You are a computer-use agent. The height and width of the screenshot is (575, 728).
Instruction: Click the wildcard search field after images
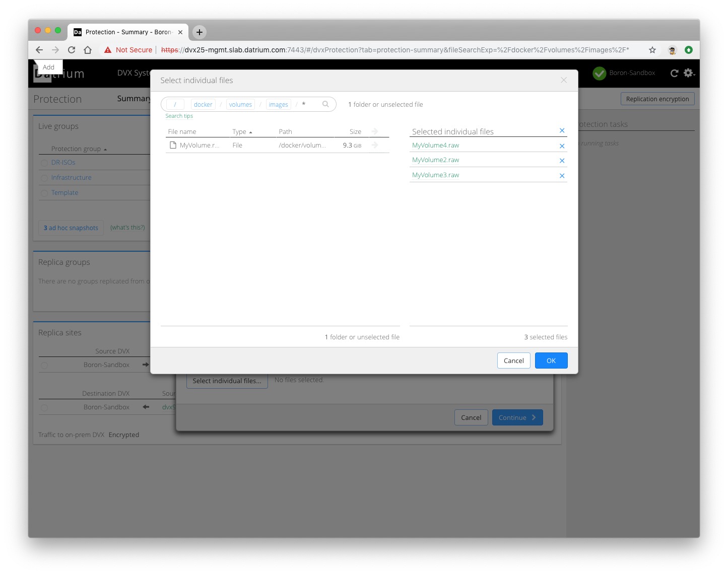click(310, 104)
